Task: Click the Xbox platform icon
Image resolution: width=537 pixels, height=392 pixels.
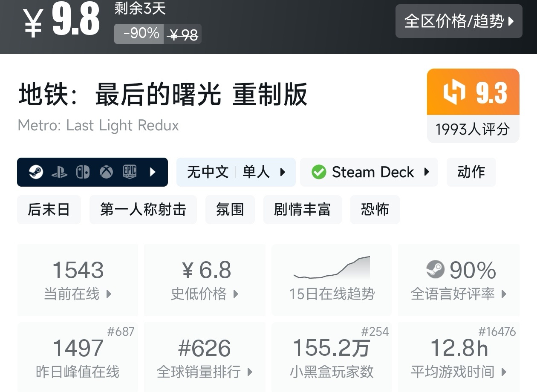Action: 106,172
